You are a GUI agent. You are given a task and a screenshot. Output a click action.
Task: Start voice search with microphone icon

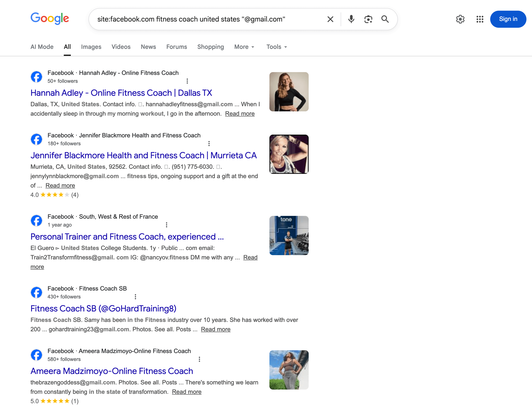pos(351,19)
